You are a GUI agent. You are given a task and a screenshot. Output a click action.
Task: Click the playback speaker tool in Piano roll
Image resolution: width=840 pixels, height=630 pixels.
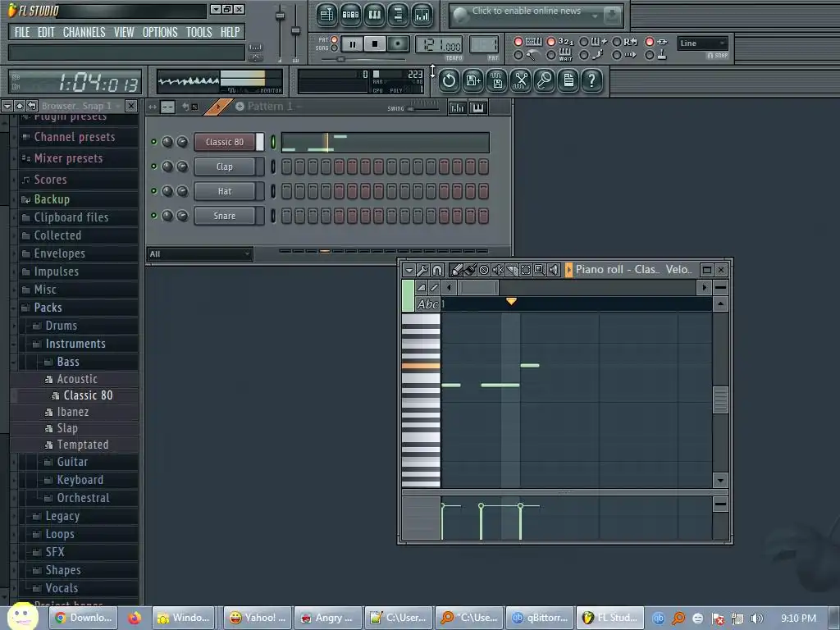(554, 269)
